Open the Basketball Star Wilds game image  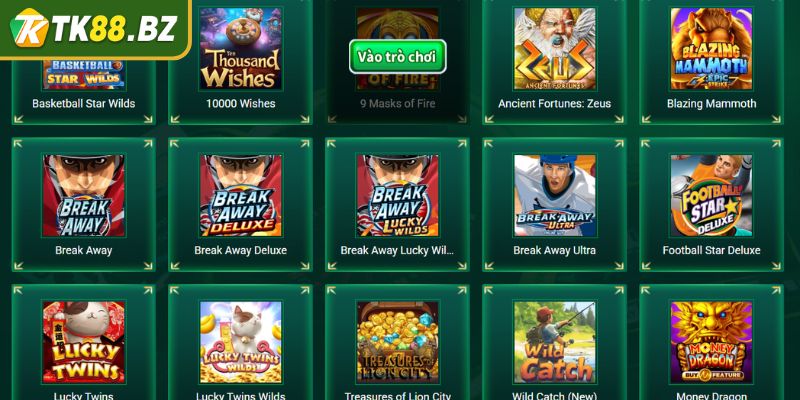coord(84,74)
